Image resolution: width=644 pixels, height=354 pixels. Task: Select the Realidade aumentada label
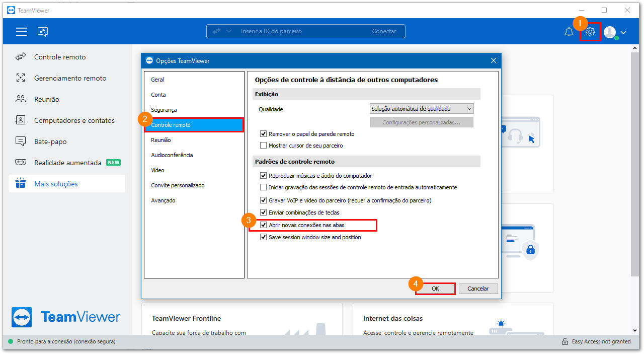tap(68, 163)
